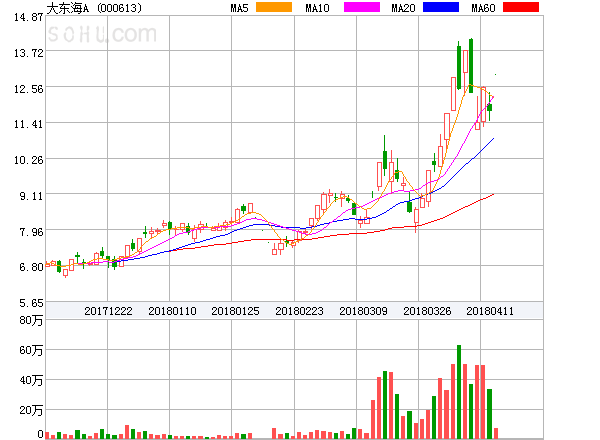The width and height of the screenshot is (600, 440).
Task: Click the 5.65 price axis label
Action: coord(31,303)
